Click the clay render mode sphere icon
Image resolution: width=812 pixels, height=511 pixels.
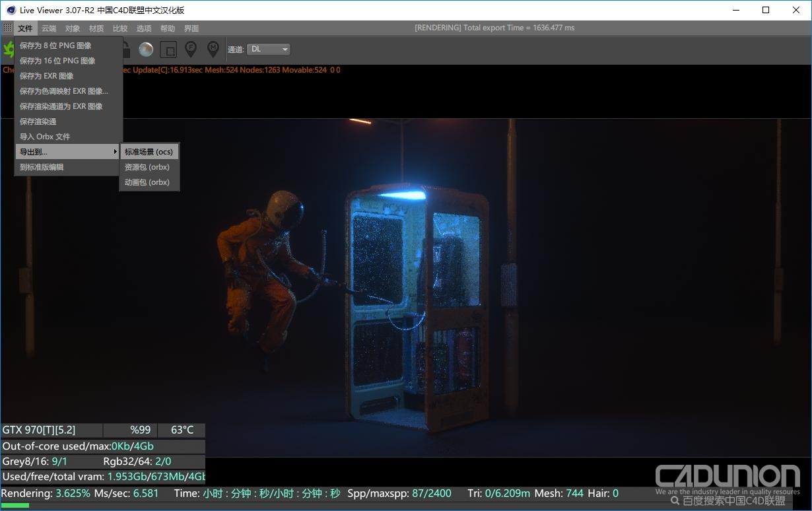click(146, 50)
